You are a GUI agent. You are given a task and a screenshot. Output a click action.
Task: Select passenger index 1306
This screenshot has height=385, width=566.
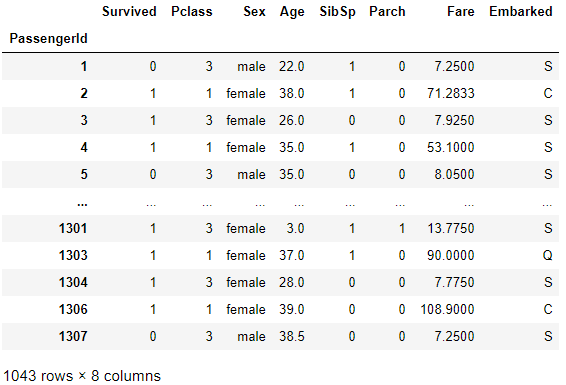pyautogui.click(x=73, y=310)
